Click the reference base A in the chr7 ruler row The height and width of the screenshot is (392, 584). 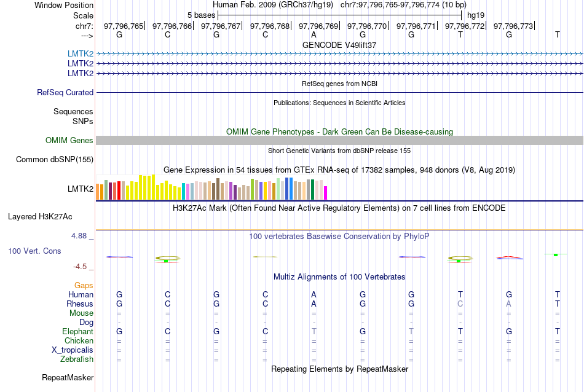314,34
